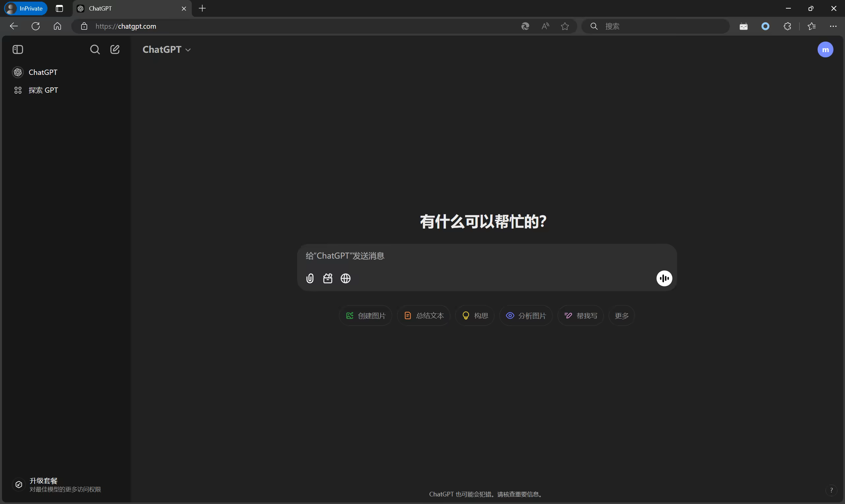Viewport: 845px width, 504px height.
Task: Click the 升级套餐 upgrade plan link
Action: 44,481
